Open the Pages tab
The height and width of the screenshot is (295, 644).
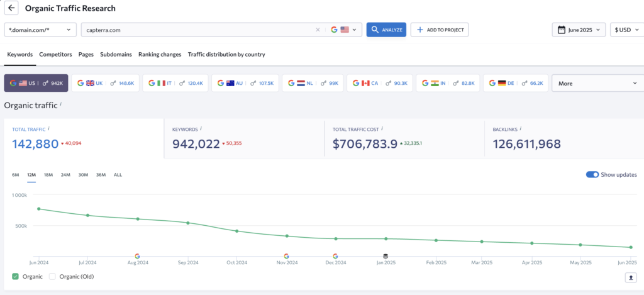pyautogui.click(x=86, y=54)
